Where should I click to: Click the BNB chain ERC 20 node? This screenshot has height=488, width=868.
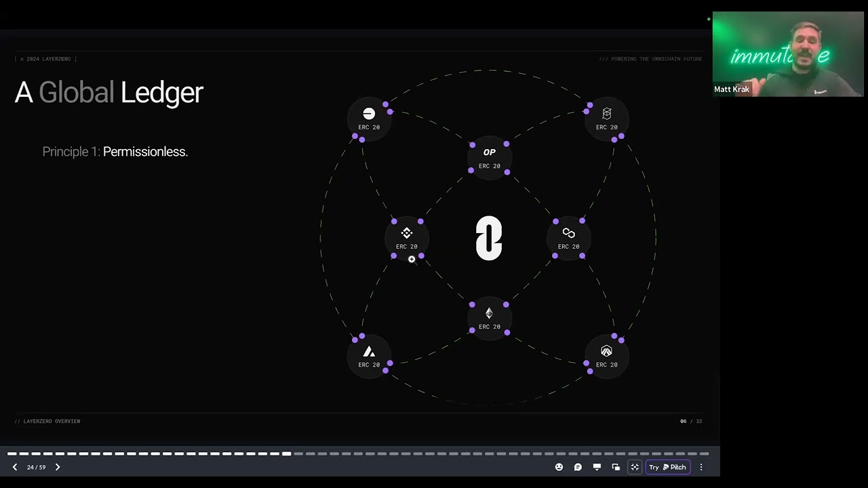407,239
